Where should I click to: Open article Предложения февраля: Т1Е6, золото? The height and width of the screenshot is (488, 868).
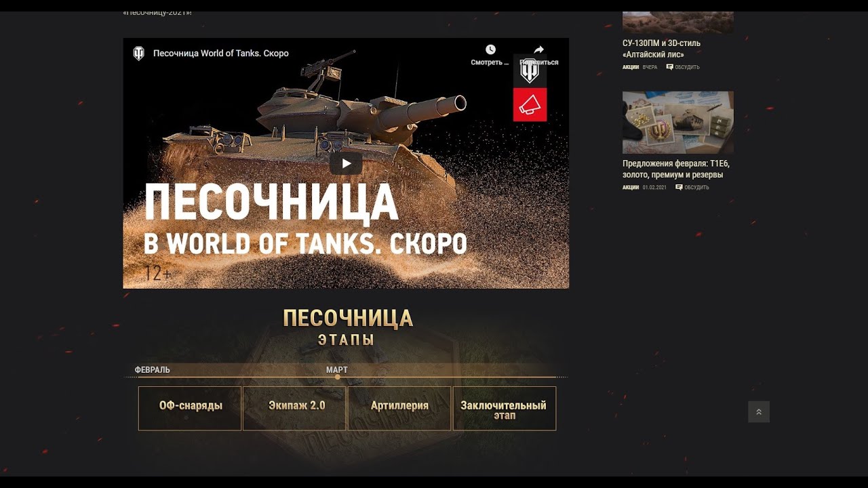tap(676, 169)
